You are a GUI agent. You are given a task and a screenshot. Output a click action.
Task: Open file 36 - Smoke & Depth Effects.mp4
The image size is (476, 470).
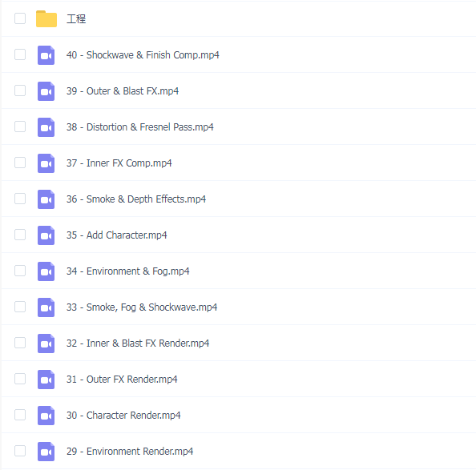point(136,199)
